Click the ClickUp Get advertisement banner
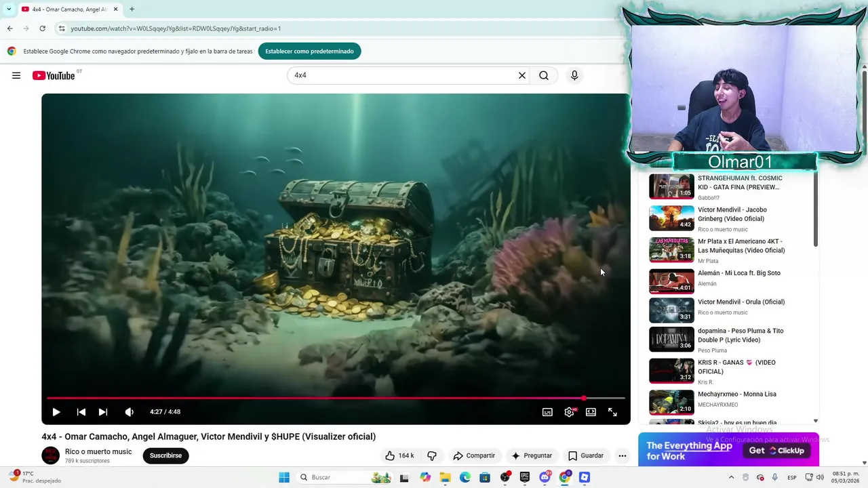This screenshot has width=868, height=488. point(728,449)
